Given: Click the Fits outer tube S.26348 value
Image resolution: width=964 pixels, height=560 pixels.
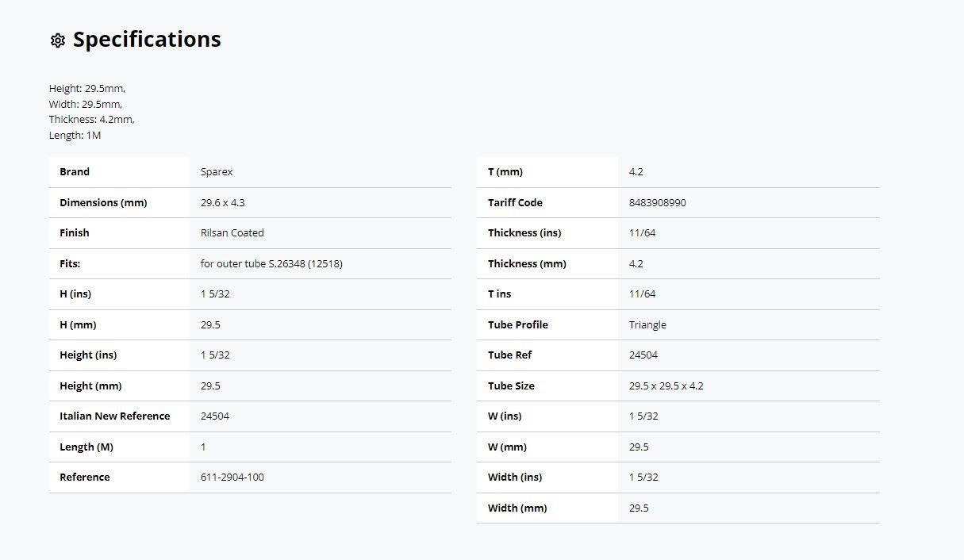Looking at the screenshot, I should point(271,263).
